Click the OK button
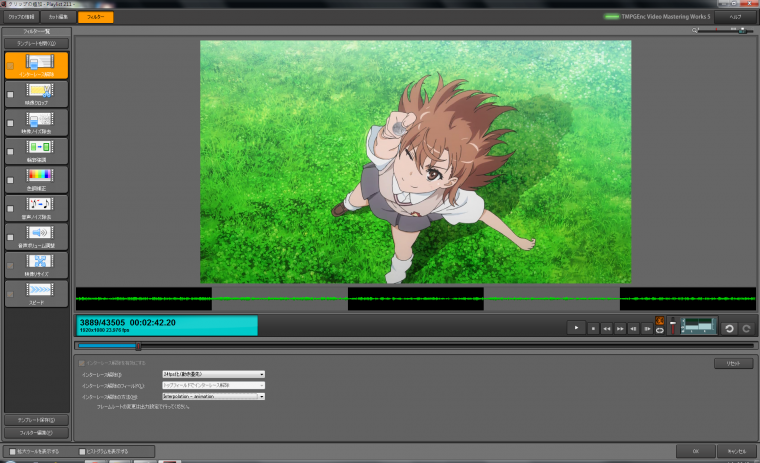Viewport: 760px width, 463px height. [694, 452]
